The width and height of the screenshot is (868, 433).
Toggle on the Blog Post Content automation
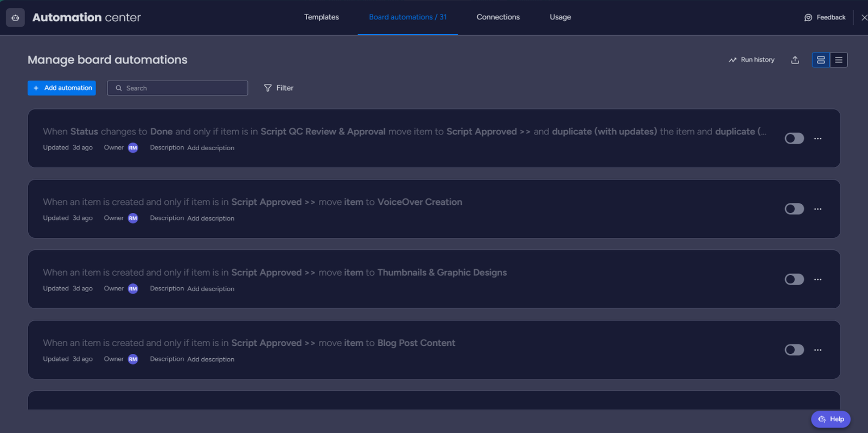tap(794, 350)
